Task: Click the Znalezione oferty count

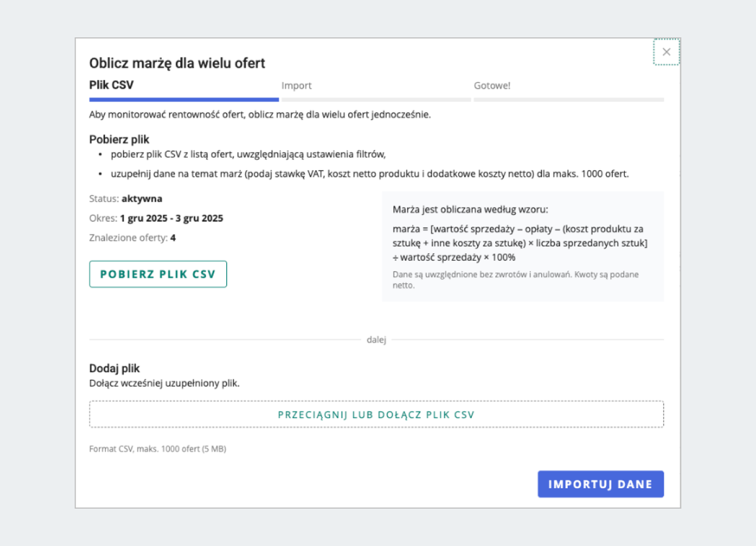Action: pos(173,238)
